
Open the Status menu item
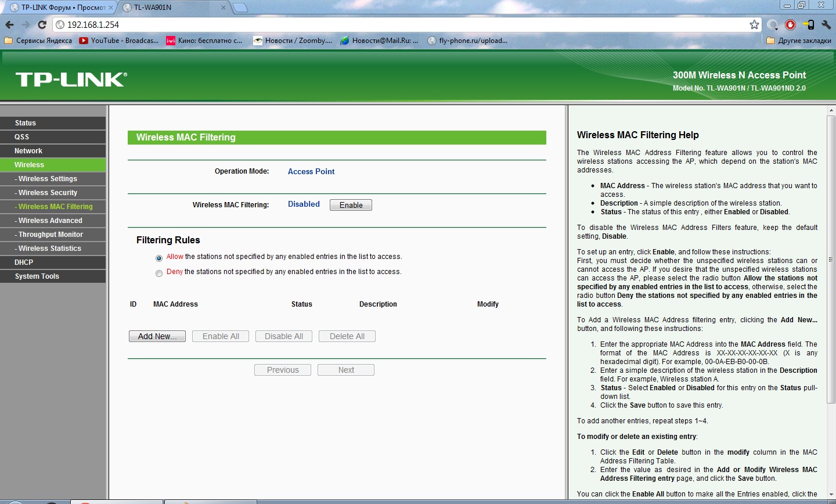click(53, 123)
